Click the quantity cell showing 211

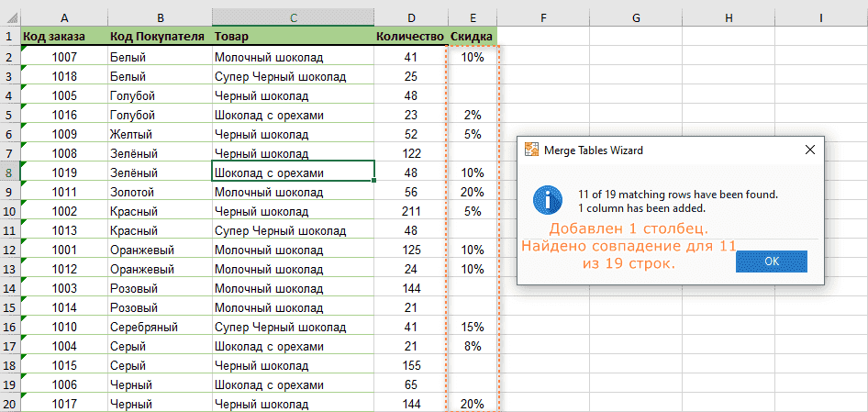[x=410, y=211]
